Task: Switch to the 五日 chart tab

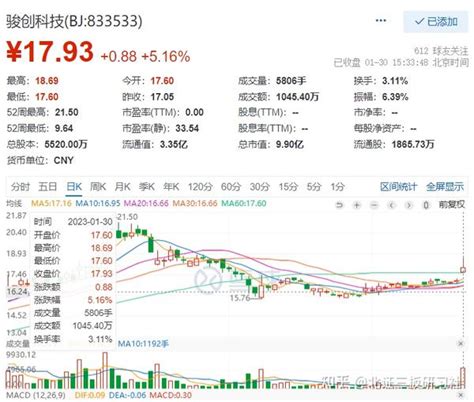Action: 47,186
